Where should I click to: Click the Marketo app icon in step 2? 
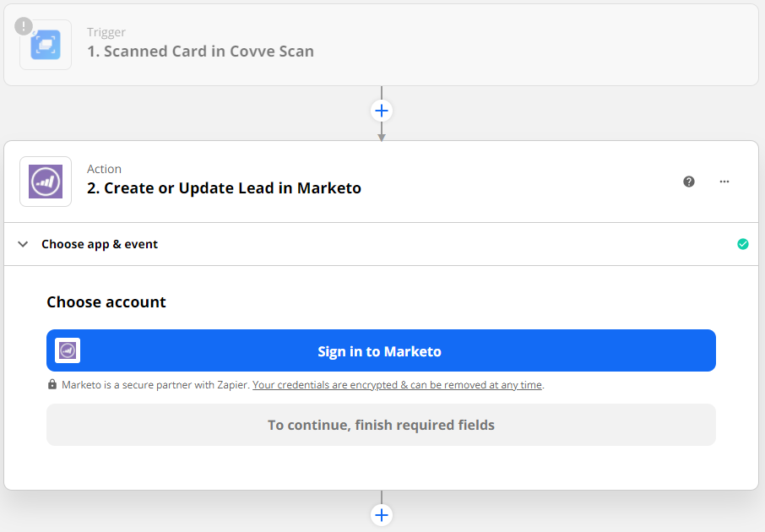pyautogui.click(x=46, y=182)
